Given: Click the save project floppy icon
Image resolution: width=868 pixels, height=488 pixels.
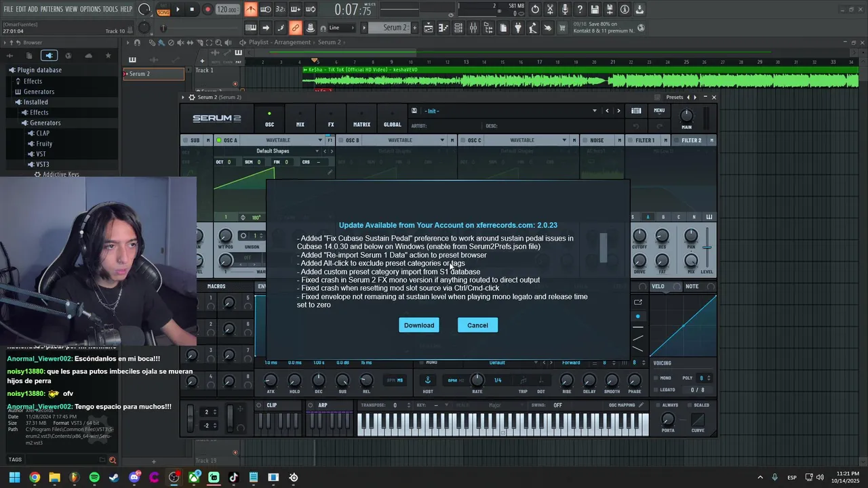Looking at the screenshot, I should [x=595, y=9].
